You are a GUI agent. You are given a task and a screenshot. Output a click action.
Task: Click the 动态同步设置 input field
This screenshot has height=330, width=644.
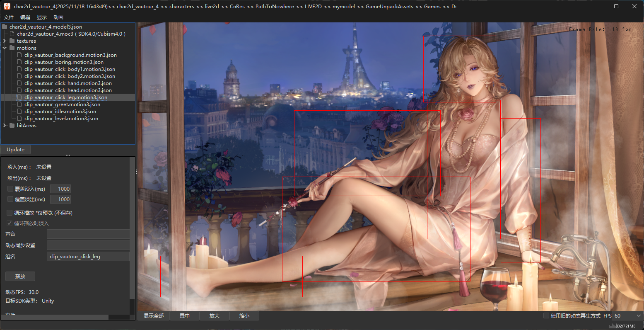pos(88,245)
